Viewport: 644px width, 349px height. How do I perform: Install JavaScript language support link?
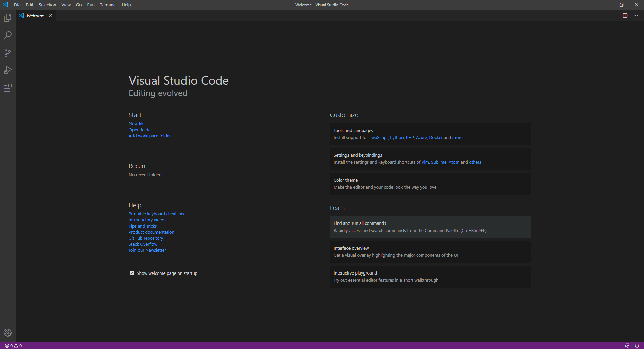pyautogui.click(x=378, y=137)
